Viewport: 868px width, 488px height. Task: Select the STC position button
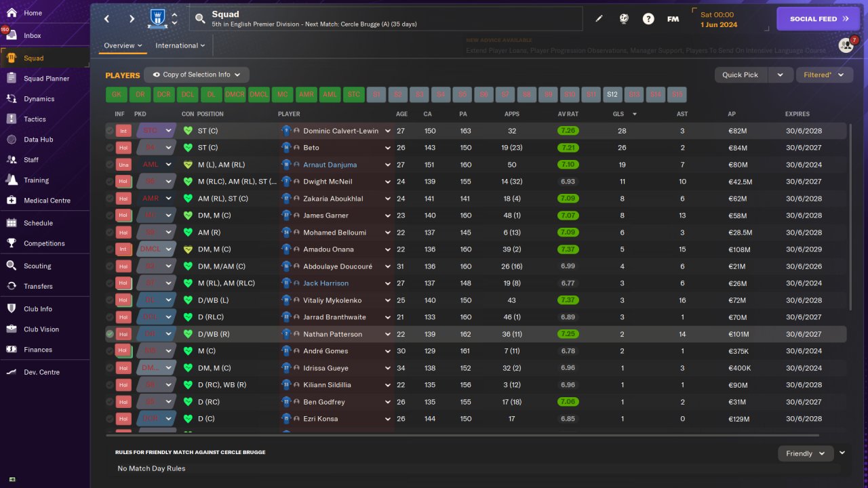(x=353, y=95)
